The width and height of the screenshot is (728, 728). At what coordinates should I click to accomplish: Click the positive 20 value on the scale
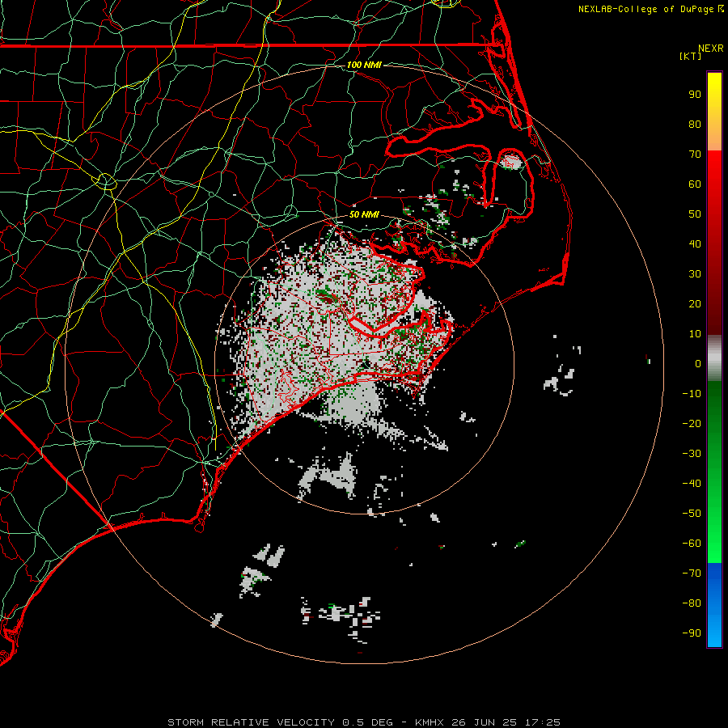(695, 303)
